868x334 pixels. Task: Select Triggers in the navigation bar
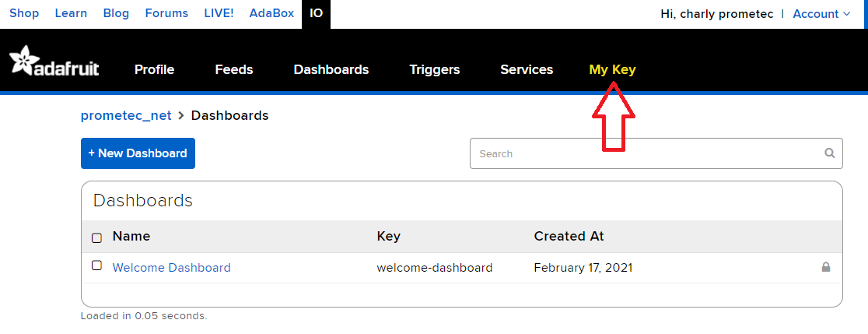tap(435, 69)
